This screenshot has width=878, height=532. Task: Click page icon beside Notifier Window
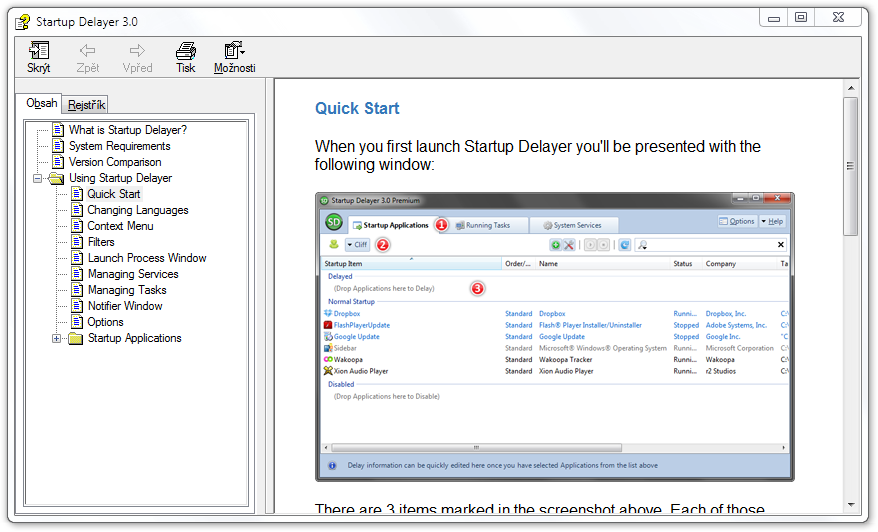point(77,306)
